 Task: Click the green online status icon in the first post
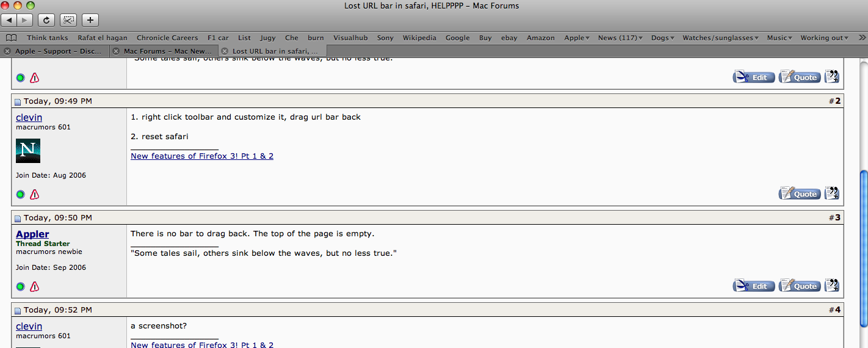coord(20,78)
